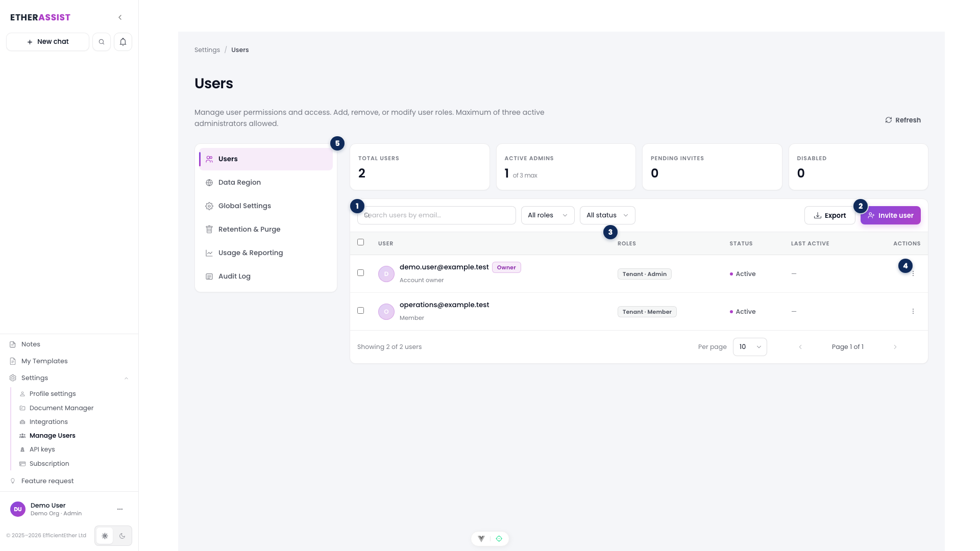This screenshot has width=980, height=551.
Task: Click the Disabled stat card
Action: click(859, 167)
